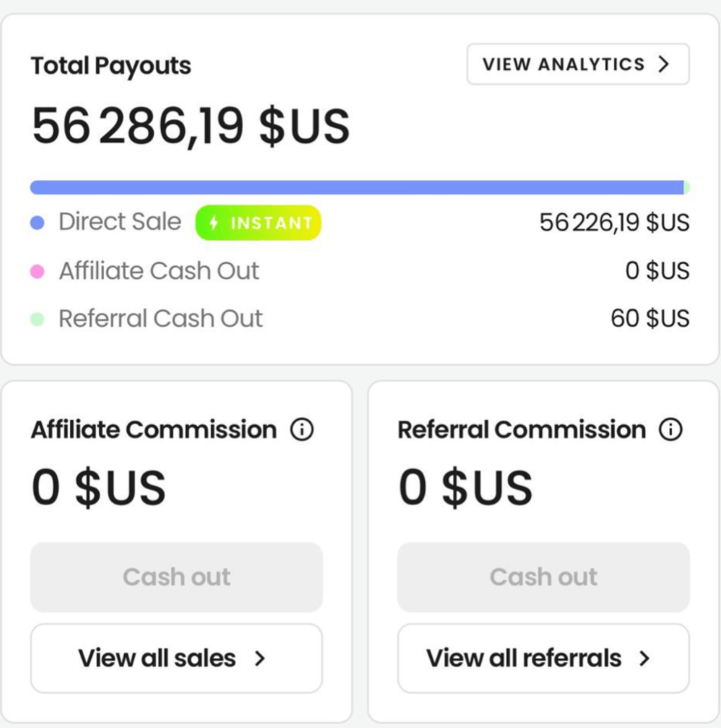Click the arrow in View Analytics button

tap(664, 64)
